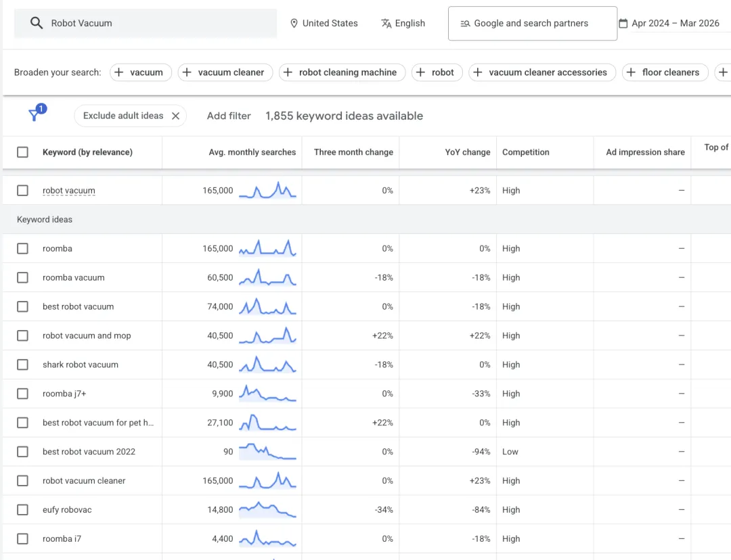731x560 pixels.
Task: Select the shark robot vacuum checkbox
Action: 22,365
